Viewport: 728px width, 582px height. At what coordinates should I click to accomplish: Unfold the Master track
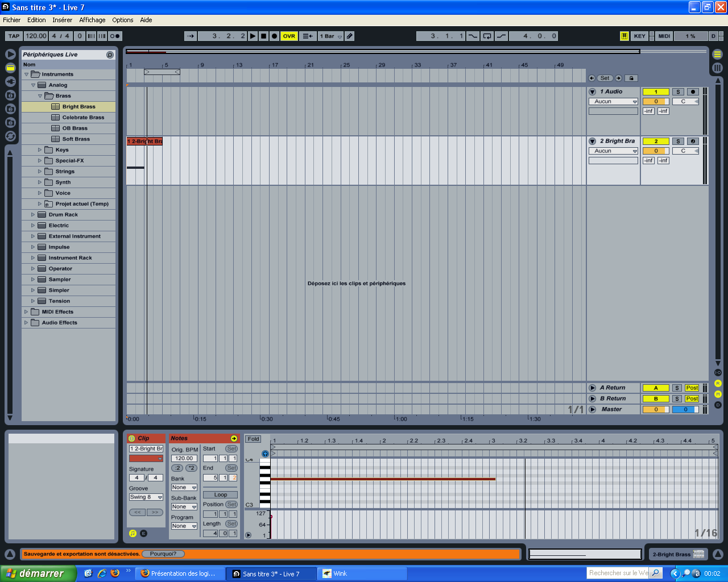click(592, 409)
